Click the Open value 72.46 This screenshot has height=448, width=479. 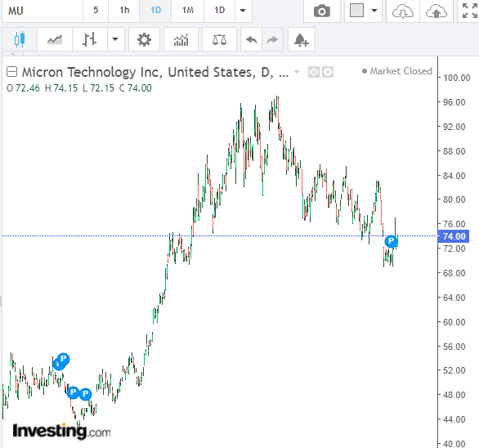tap(28, 88)
